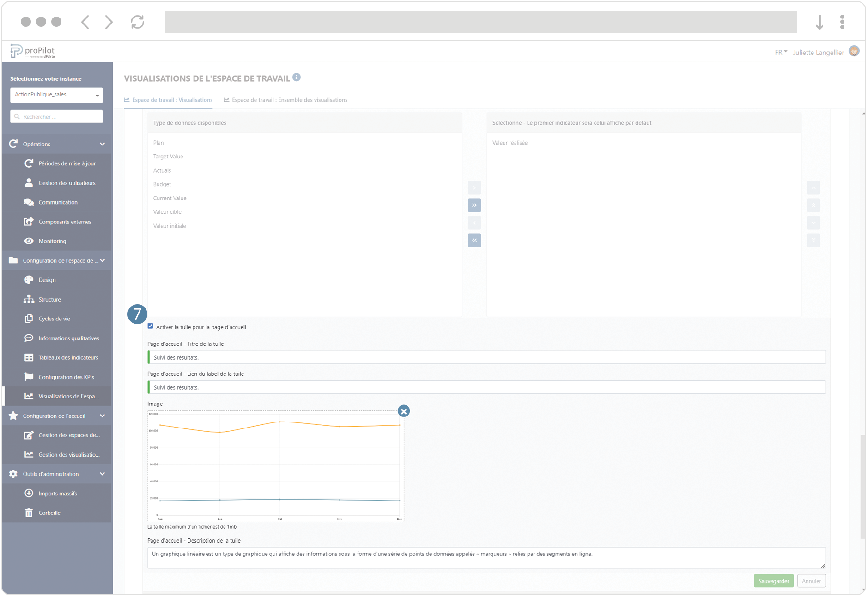Open Imports massifs
The width and height of the screenshot is (868, 597).
click(58, 493)
